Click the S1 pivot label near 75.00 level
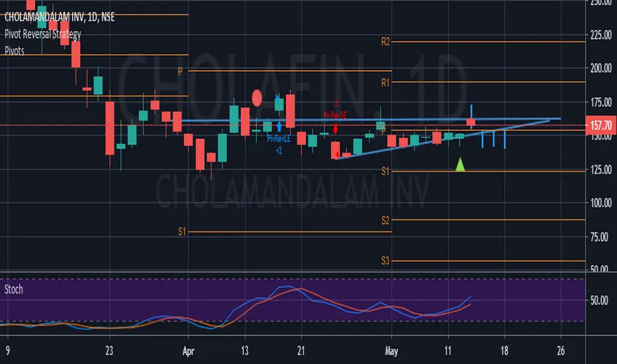The width and height of the screenshot is (617, 364). 182,232
